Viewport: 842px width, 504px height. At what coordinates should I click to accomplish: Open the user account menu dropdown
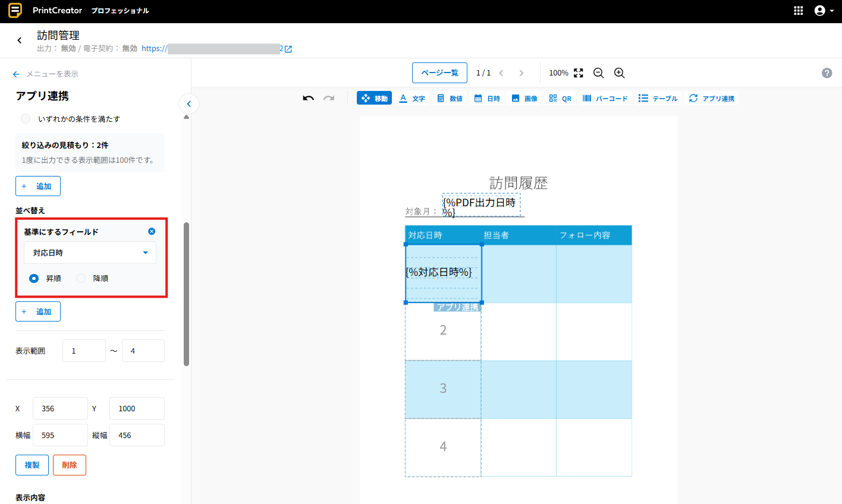[x=823, y=11]
